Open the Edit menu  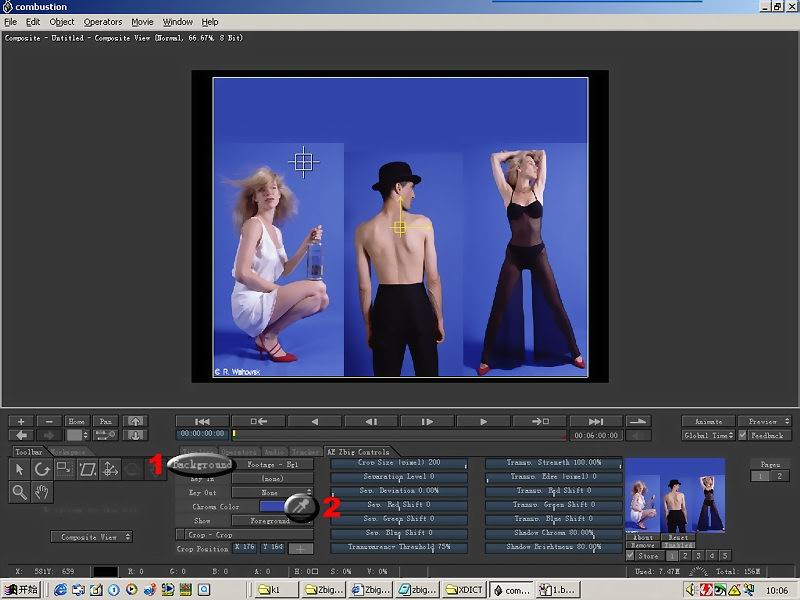pos(33,22)
